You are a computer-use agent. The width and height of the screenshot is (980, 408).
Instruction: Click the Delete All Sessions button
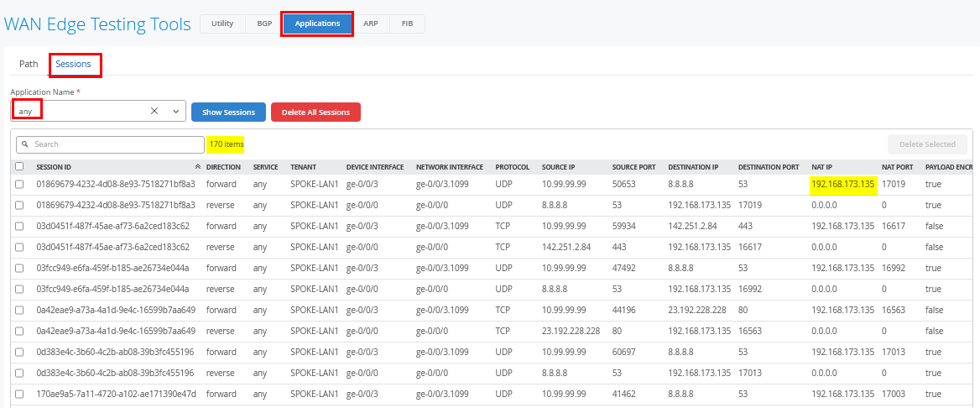[315, 112]
